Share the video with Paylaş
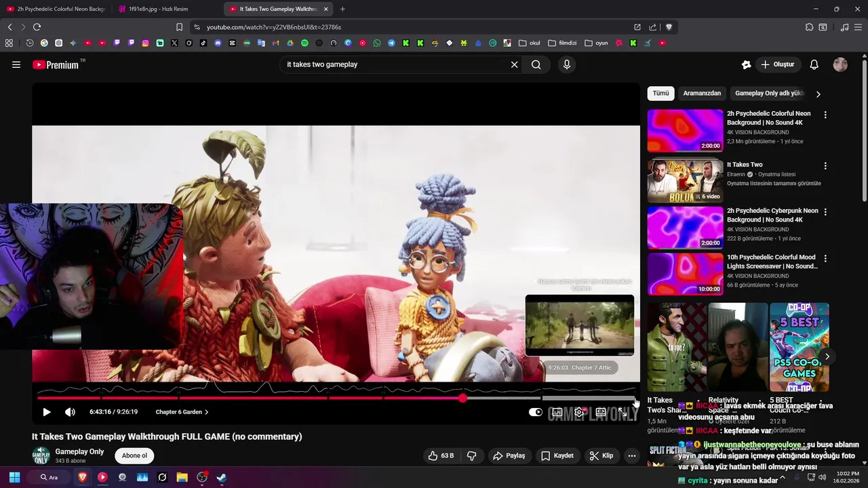The image size is (868, 488). pos(509,455)
